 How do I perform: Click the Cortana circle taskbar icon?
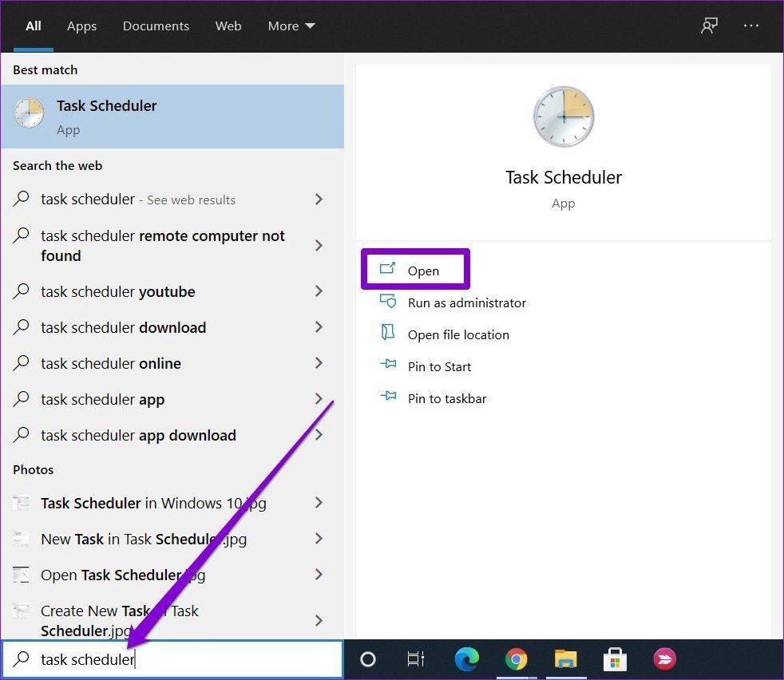[x=368, y=659]
